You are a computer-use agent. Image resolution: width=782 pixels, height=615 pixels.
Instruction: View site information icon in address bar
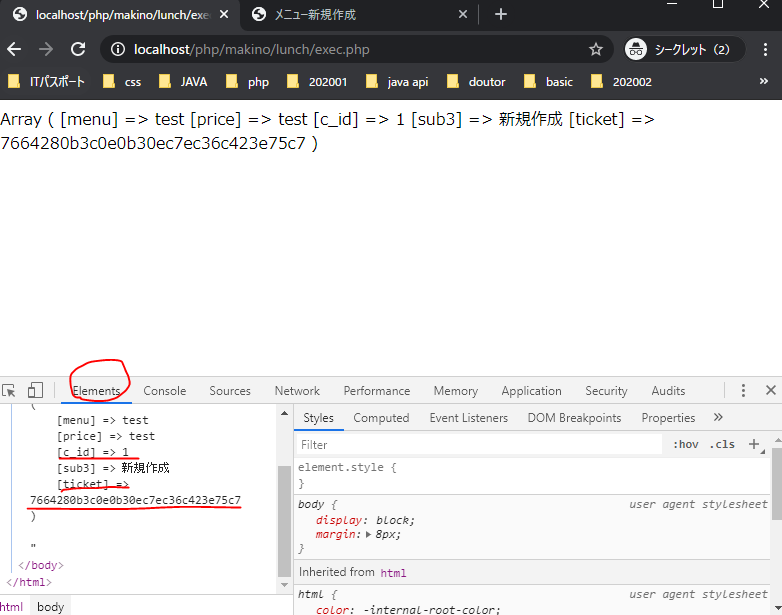coord(118,49)
